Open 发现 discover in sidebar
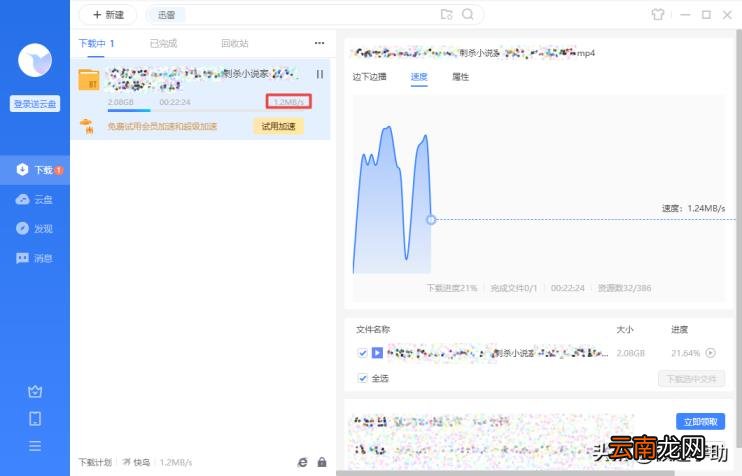 click(35, 229)
